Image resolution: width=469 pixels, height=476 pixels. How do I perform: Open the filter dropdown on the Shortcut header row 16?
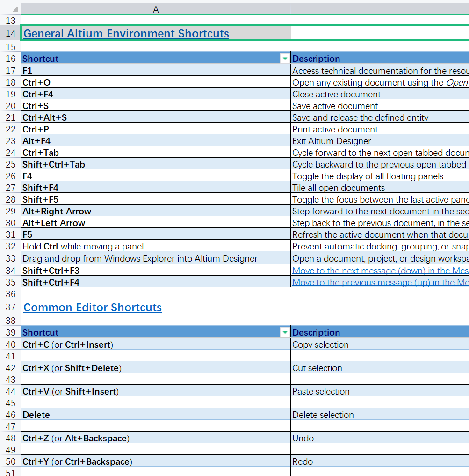[x=285, y=59]
